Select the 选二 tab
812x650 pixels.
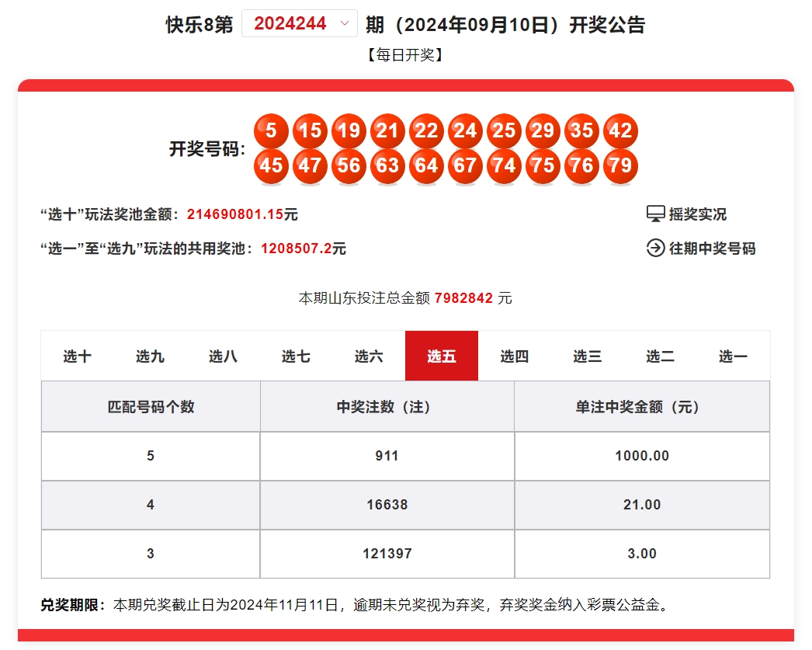pos(661,356)
